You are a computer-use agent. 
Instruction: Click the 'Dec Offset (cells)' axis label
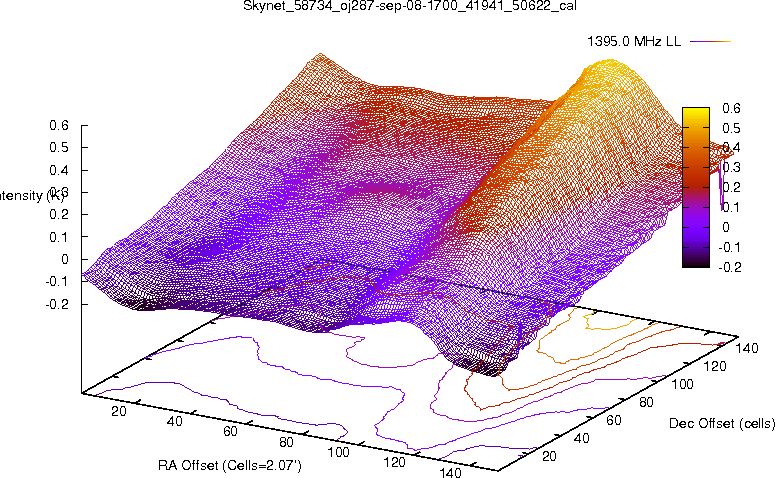722,423
